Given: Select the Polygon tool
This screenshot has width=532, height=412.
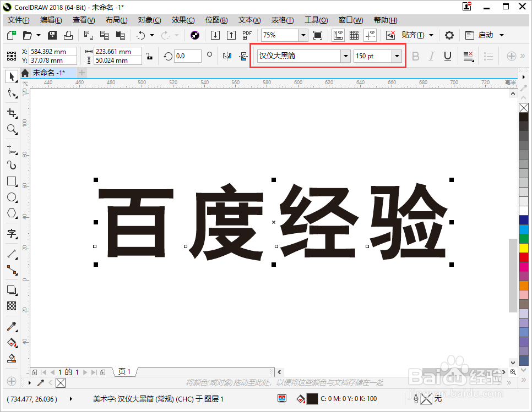Looking at the screenshot, I should pyautogui.click(x=12, y=213).
